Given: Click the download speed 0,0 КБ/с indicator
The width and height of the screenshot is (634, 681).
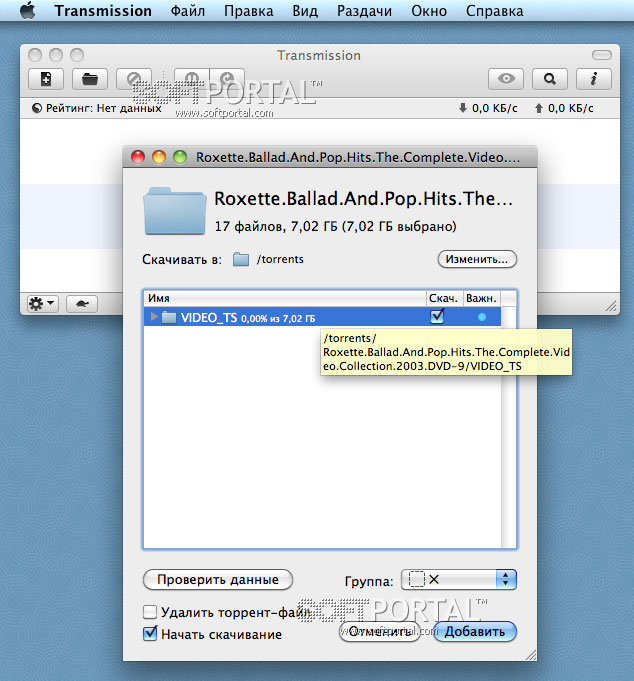Looking at the screenshot, I should [488, 108].
